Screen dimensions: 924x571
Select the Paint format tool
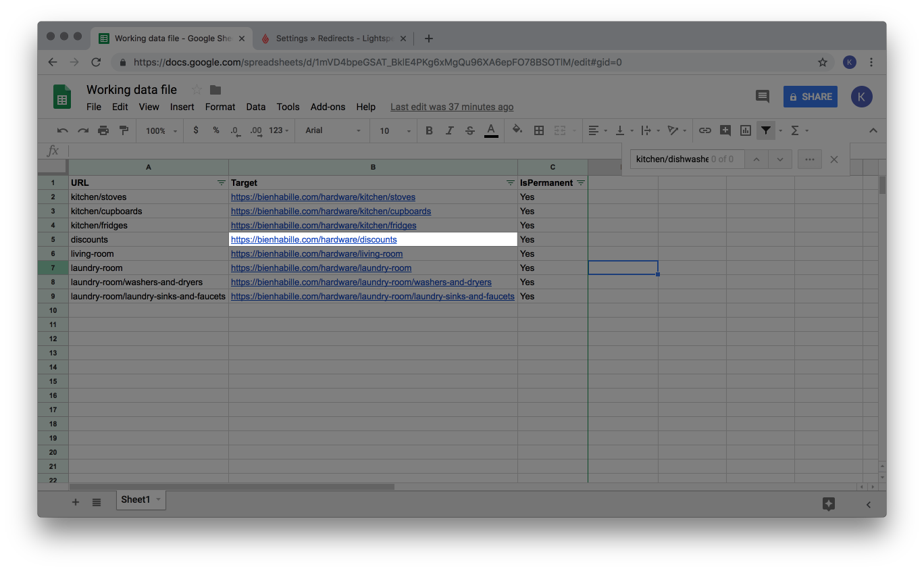124,130
